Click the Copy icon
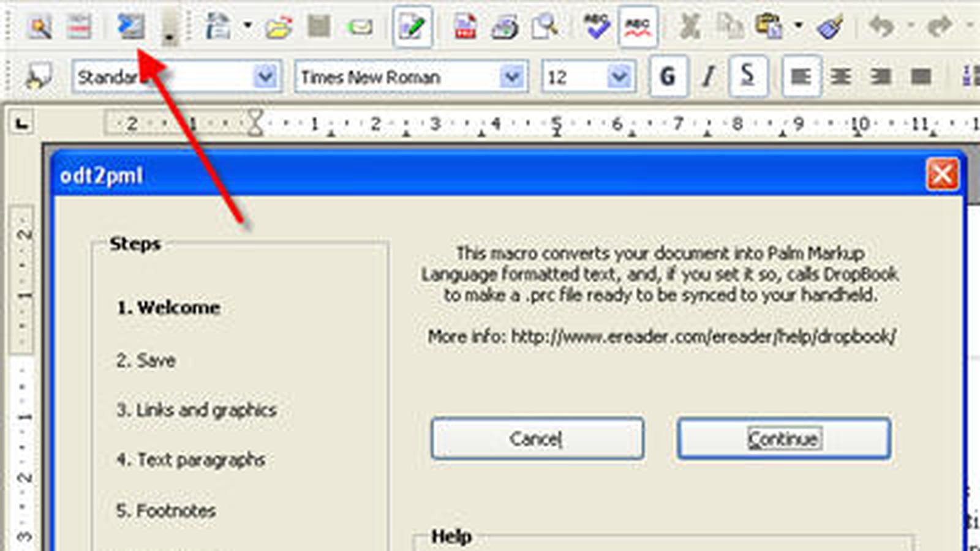The image size is (980, 551). coord(729,27)
